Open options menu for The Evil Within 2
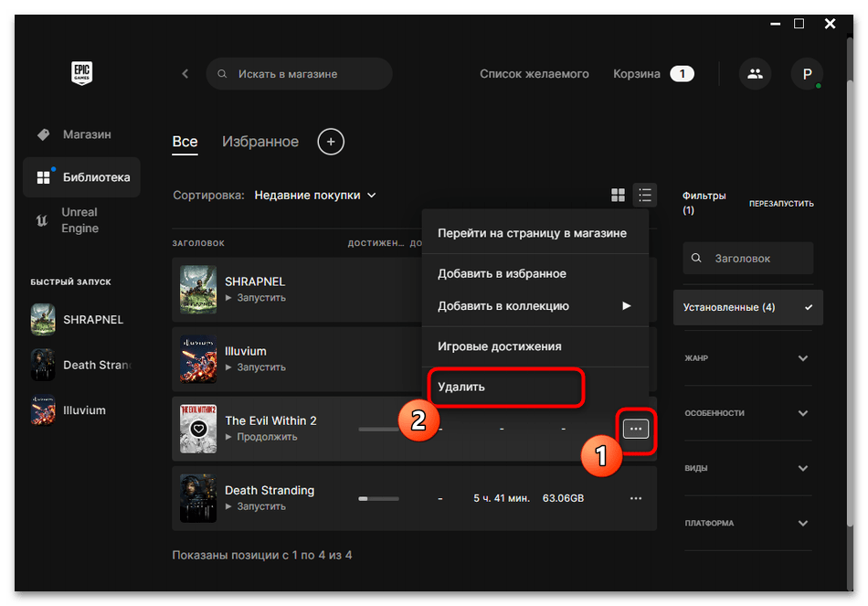868x606 pixels. pyautogui.click(x=636, y=429)
